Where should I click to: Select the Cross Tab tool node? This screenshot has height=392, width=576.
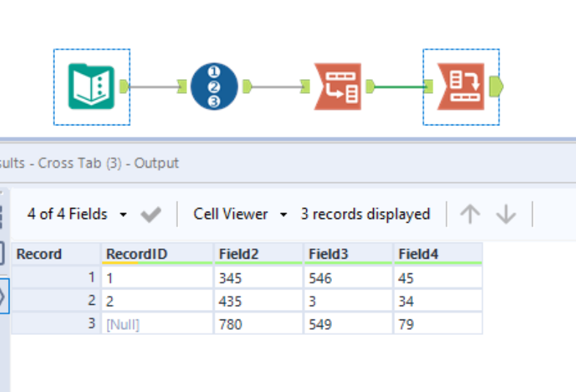460,86
